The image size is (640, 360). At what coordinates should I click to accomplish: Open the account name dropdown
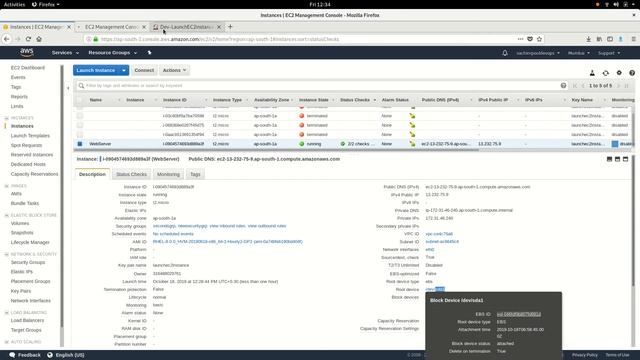click(538, 53)
